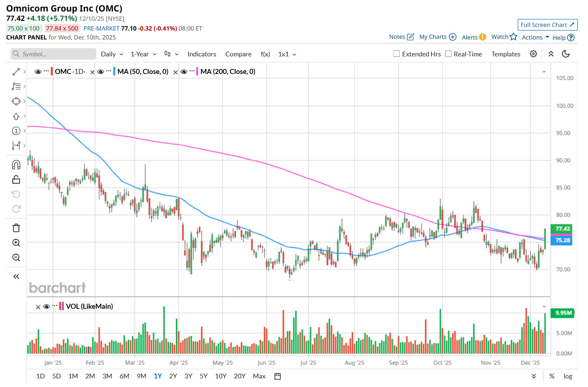Open chart settings gear icon
This screenshot has width=588, height=387.
click(533, 54)
